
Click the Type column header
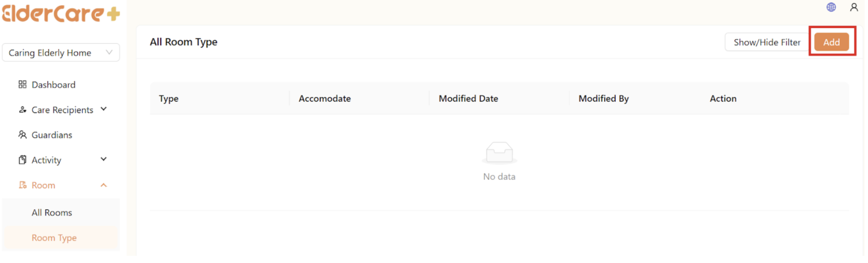[x=169, y=99]
